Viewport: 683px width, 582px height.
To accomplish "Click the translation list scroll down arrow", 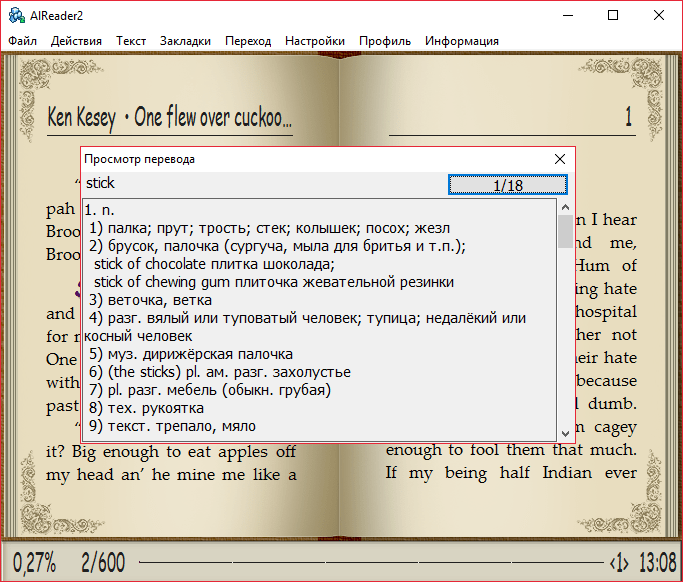I will tap(565, 433).
